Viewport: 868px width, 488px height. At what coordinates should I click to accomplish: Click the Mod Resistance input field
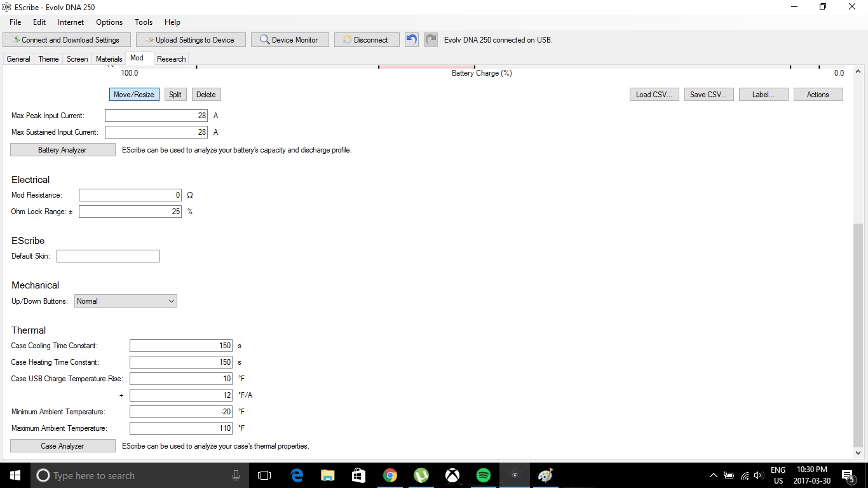point(130,195)
